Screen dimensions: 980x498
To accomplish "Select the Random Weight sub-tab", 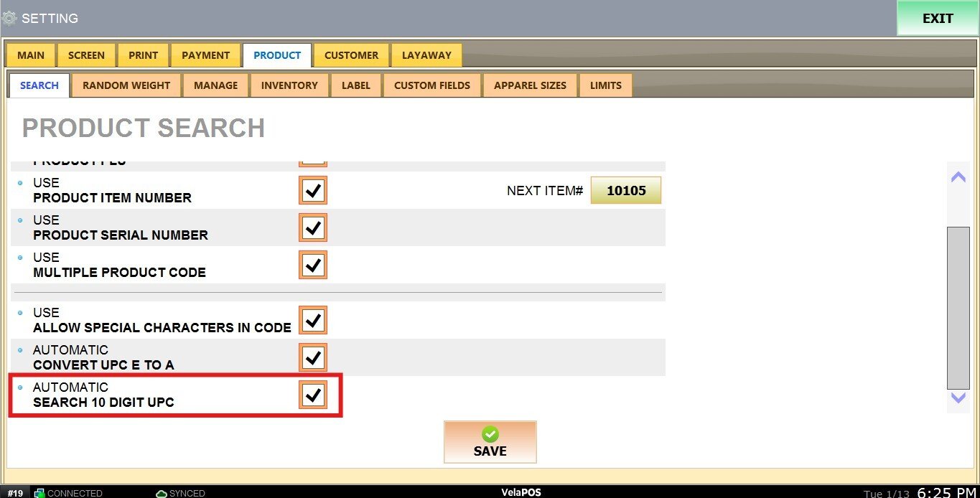I will [126, 85].
